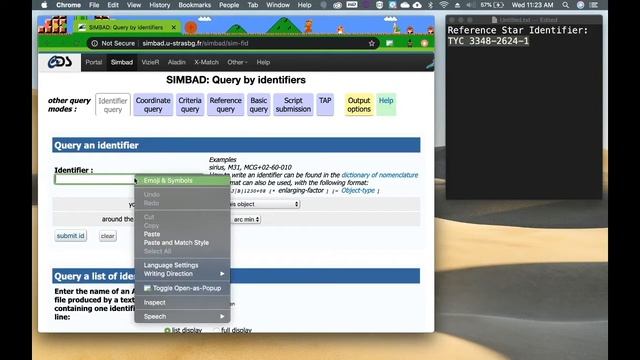
Task: Open the View menu
Action: point(134,5)
